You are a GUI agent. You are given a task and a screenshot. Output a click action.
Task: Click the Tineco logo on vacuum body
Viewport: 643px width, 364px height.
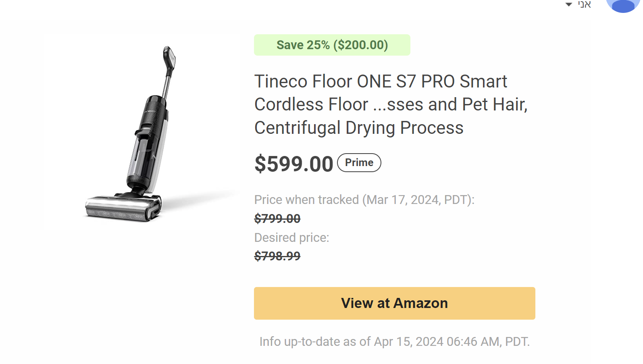coord(150,111)
